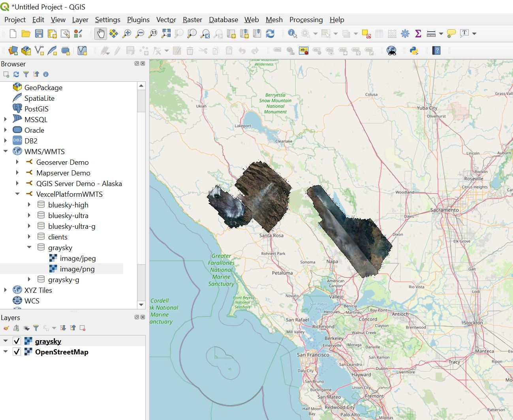Click the Statistical Summary sigma icon
Image resolution: width=513 pixels, height=420 pixels.
(x=418, y=34)
